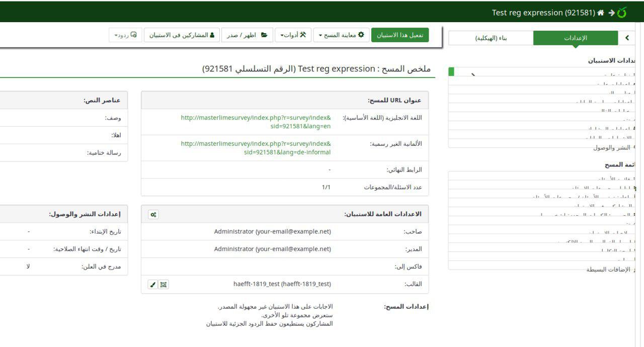Switch to the بناء (الهيكلية) tab
The image size is (644, 347).
click(491, 38)
